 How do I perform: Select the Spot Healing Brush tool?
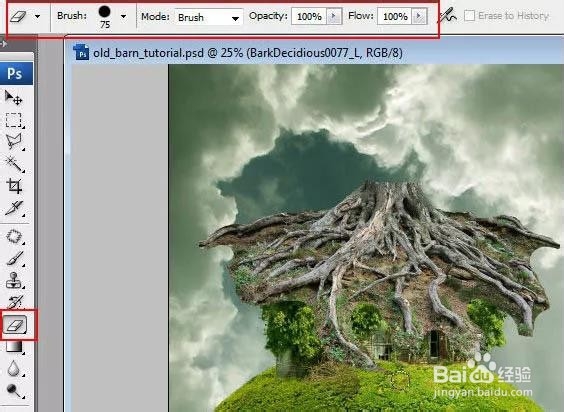[14, 237]
